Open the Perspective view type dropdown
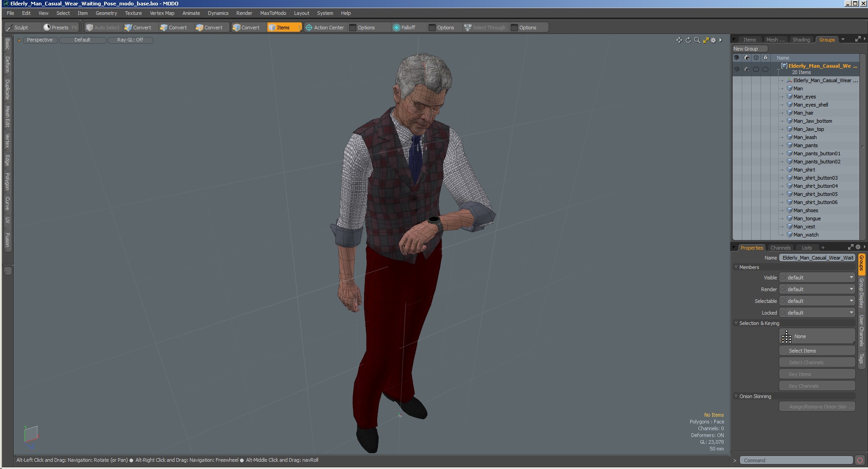This screenshot has height=469, width=868. click(40, 40)
